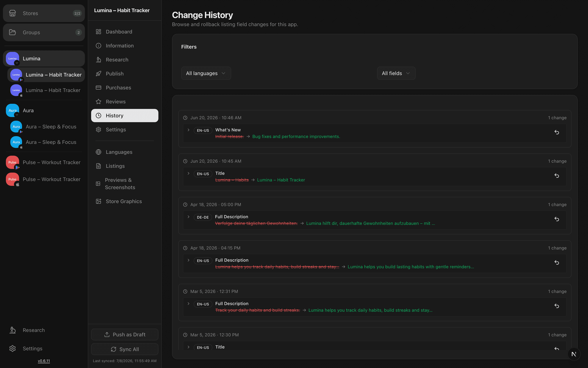The width and height of the screenshot is (588, 368).
Task: Open the app Research page with microscope icon
Action: click(125, 60)
